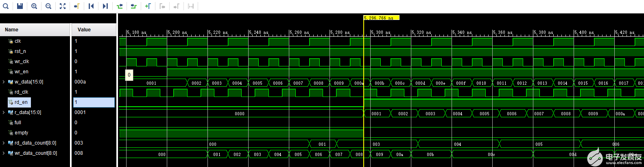The width and height of the screenshot is (644, 167).
Task: Click the rst_n signal icon
Action: coord(11,51)
